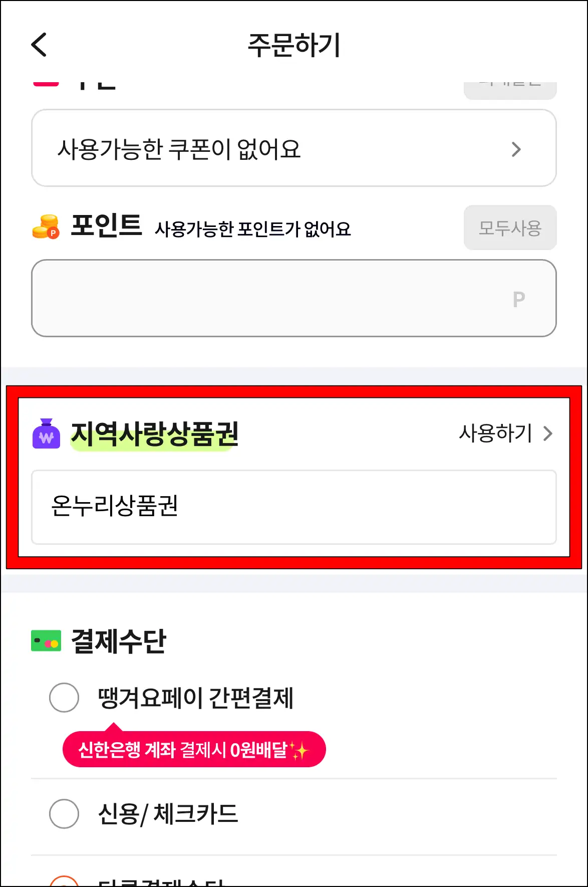588x887 pixels.
Task: Tap the back arrow on the 주문하기 screen
Action: (x=38, y=45)
